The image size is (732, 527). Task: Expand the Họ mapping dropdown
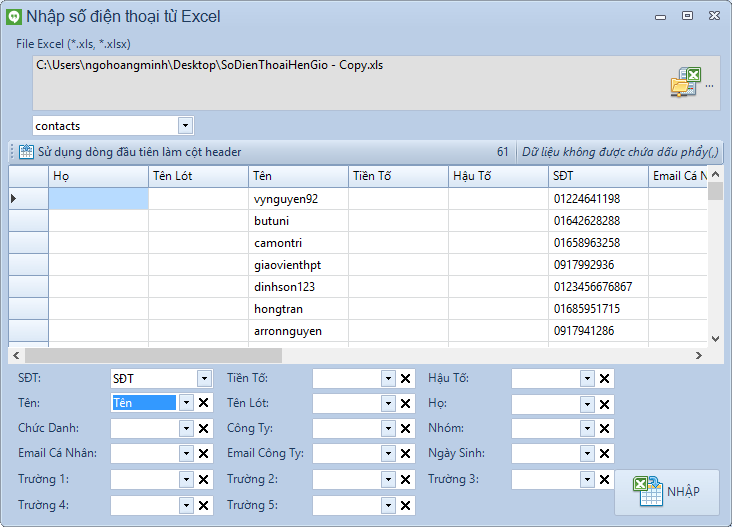tap(587, 404)
